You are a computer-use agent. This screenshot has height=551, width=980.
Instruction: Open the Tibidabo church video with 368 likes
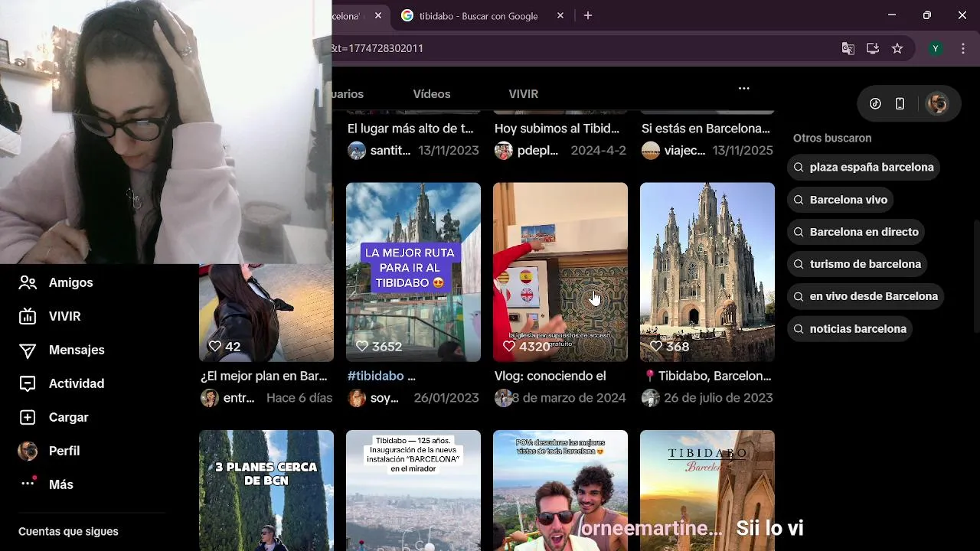(x=707, y=272)
